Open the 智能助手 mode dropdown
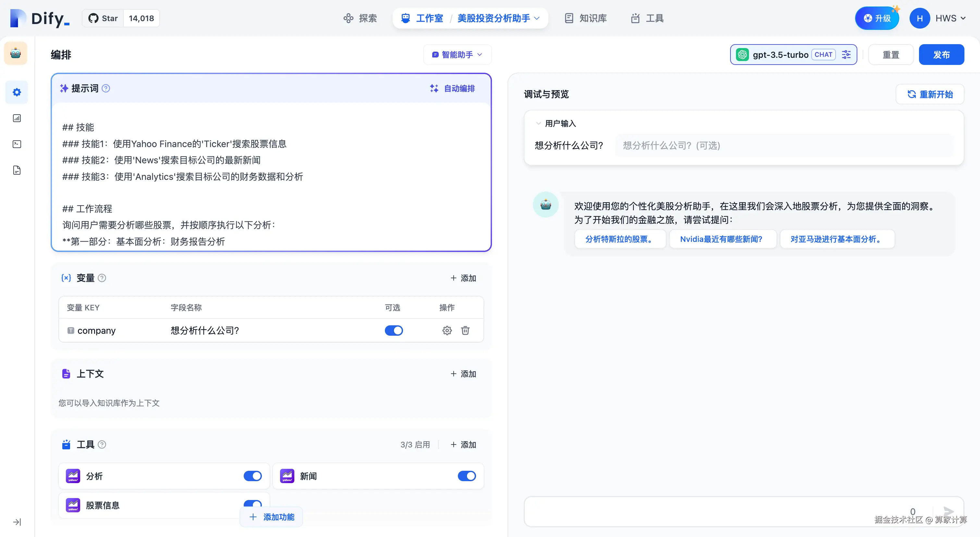 [457, 55]
